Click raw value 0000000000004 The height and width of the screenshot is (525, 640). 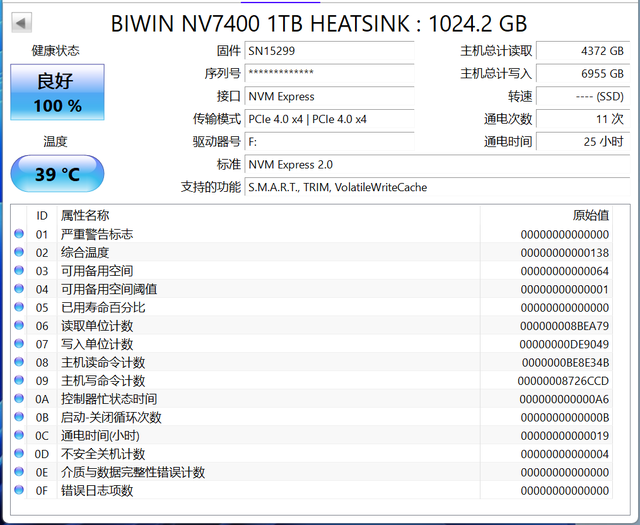click(x=564, y=454)
